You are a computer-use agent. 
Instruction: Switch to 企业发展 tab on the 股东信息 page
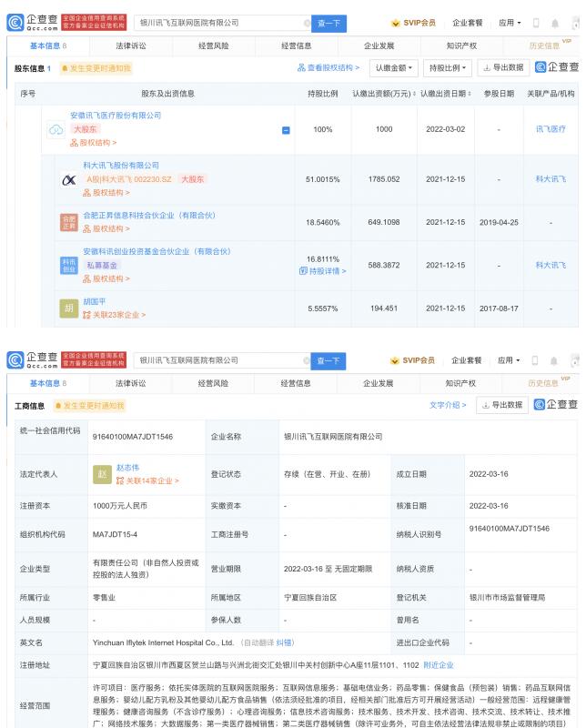(x=379, y=46)
